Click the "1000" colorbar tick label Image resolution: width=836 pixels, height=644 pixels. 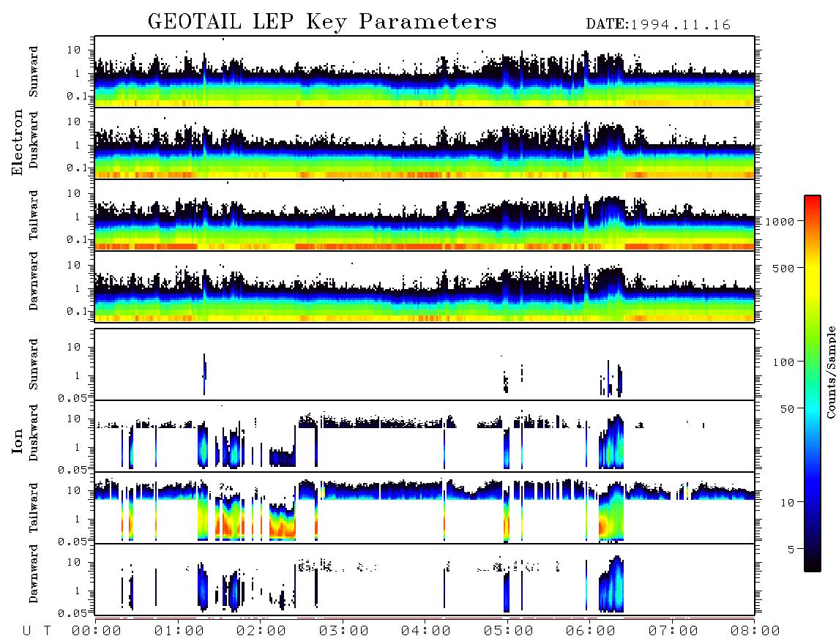pyautogui.click(x=780, y=221)
